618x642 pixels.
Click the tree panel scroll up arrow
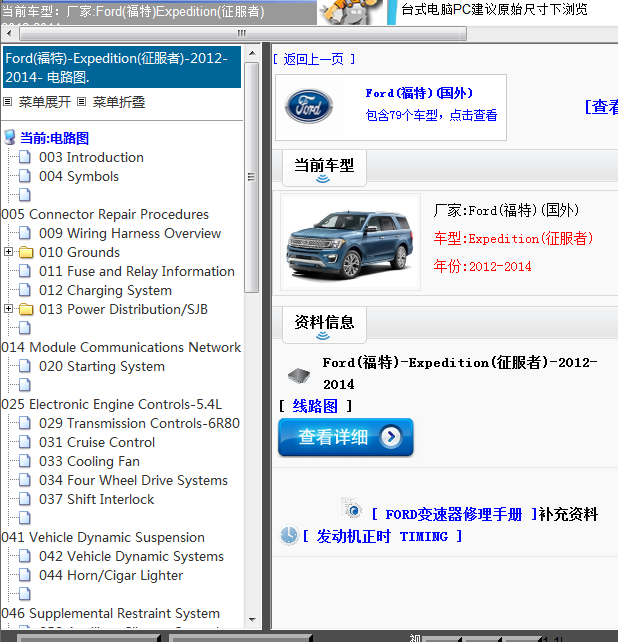[x=252, y=53]
